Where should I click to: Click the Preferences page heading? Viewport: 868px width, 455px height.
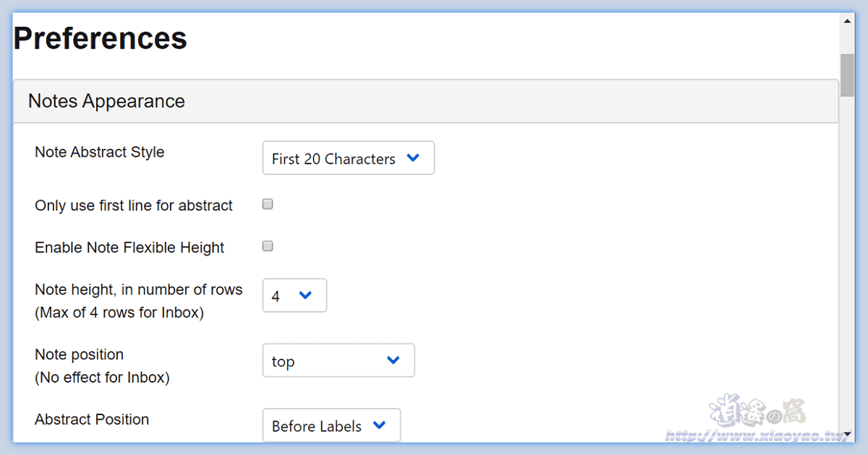[101, 38]
